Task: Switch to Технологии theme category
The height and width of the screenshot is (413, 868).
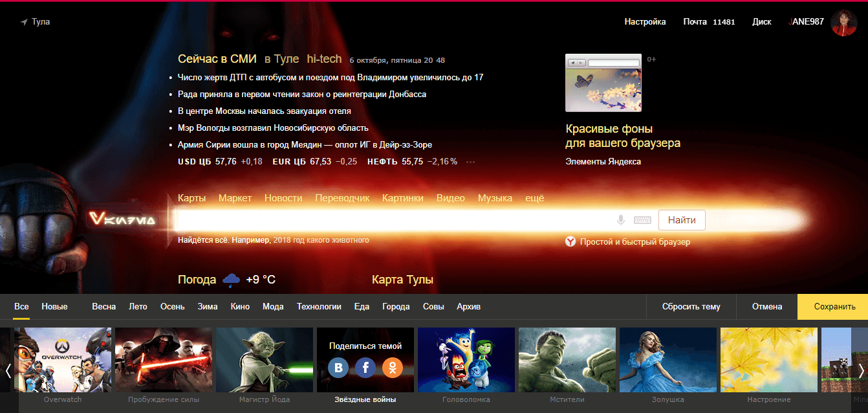Action: (319, 307)
